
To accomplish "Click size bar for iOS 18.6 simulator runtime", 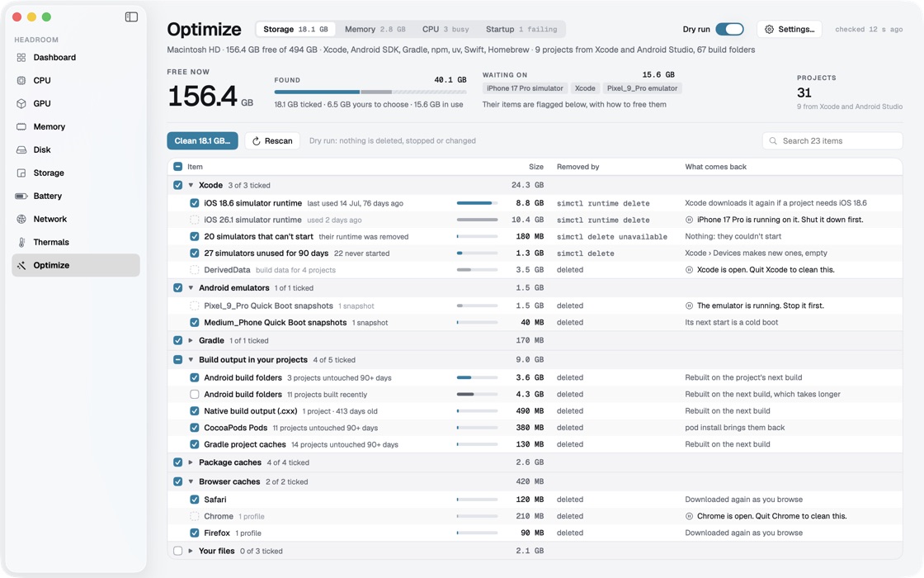I will 478,203.
